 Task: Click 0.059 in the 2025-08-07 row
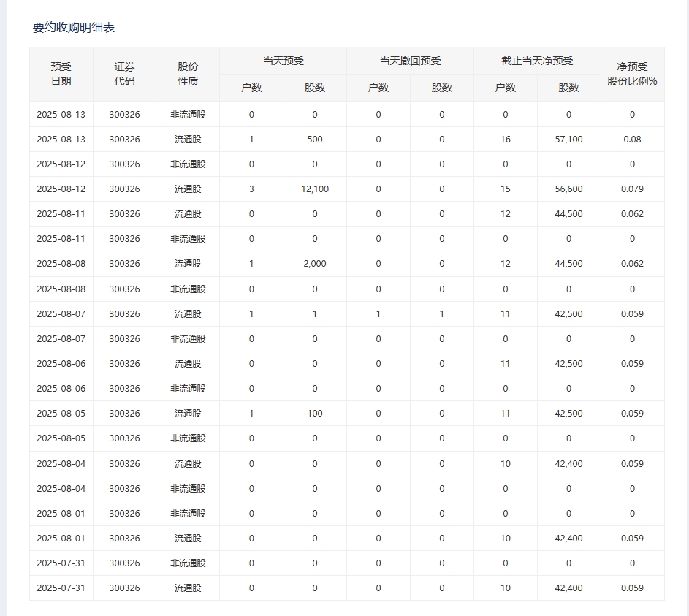point(632,314)
